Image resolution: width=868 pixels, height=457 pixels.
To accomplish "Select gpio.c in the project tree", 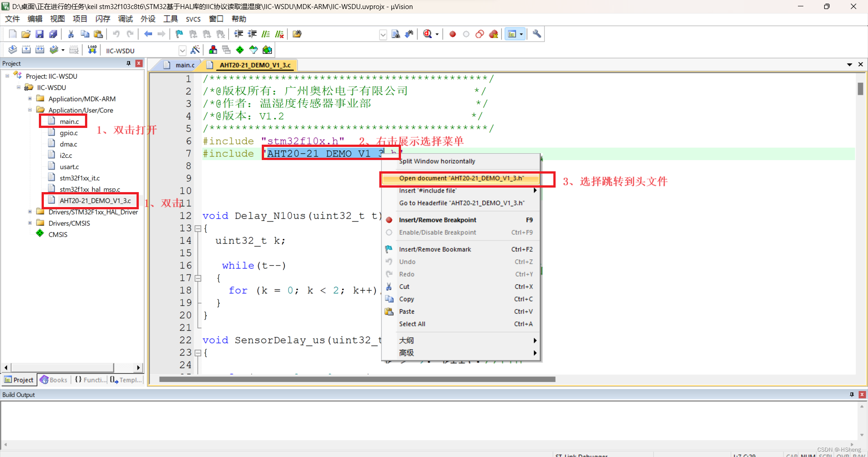I will point(69,133).
